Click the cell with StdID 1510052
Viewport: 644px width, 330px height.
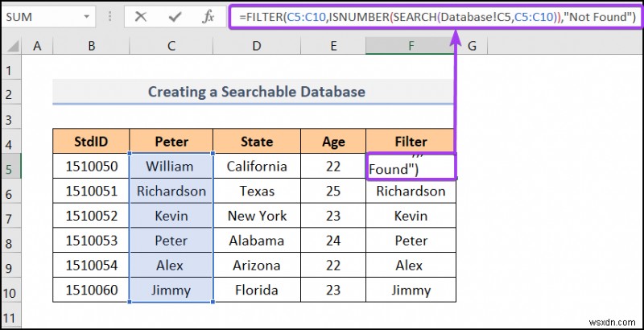click(91, 216)
